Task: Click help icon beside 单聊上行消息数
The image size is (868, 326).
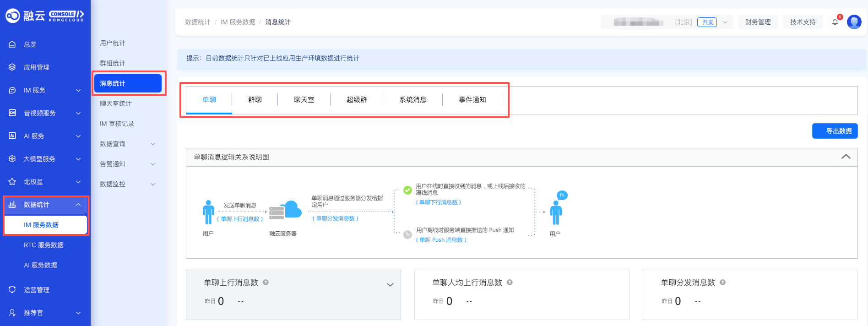Action: coord(266,283)
